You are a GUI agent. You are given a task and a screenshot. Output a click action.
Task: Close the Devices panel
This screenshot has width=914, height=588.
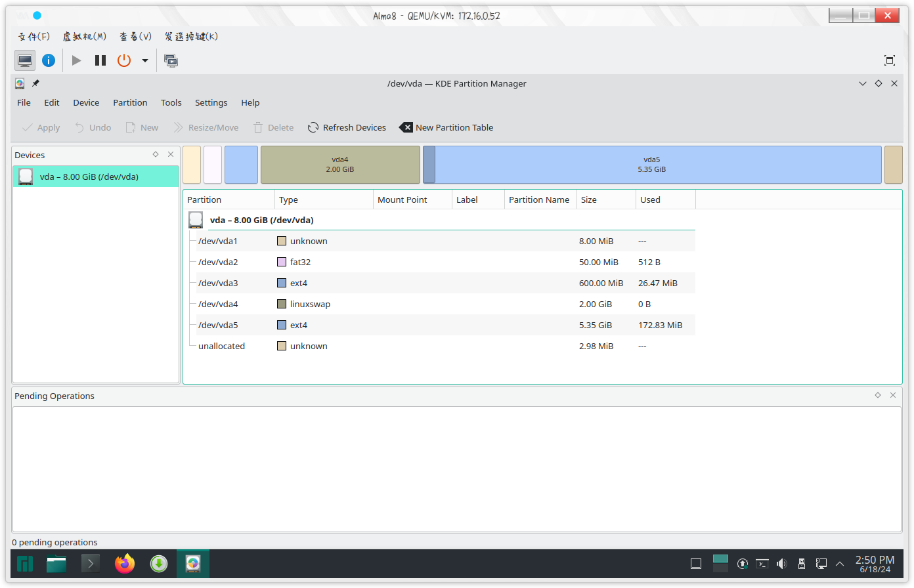coord(171,154)
